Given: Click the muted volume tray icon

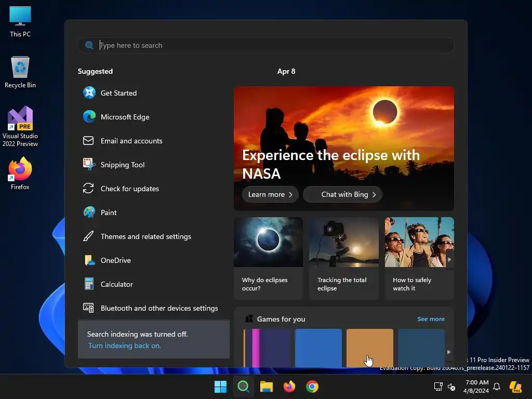Looking at the screenshot, I should pos(451,387).
